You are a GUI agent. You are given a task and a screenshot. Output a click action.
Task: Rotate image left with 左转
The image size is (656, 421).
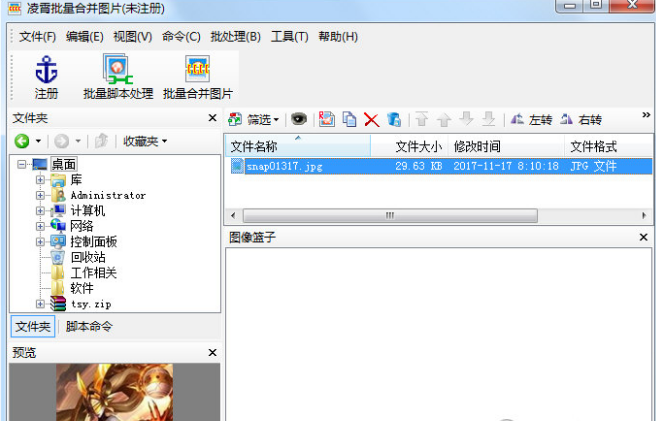[x=531, y=120]
